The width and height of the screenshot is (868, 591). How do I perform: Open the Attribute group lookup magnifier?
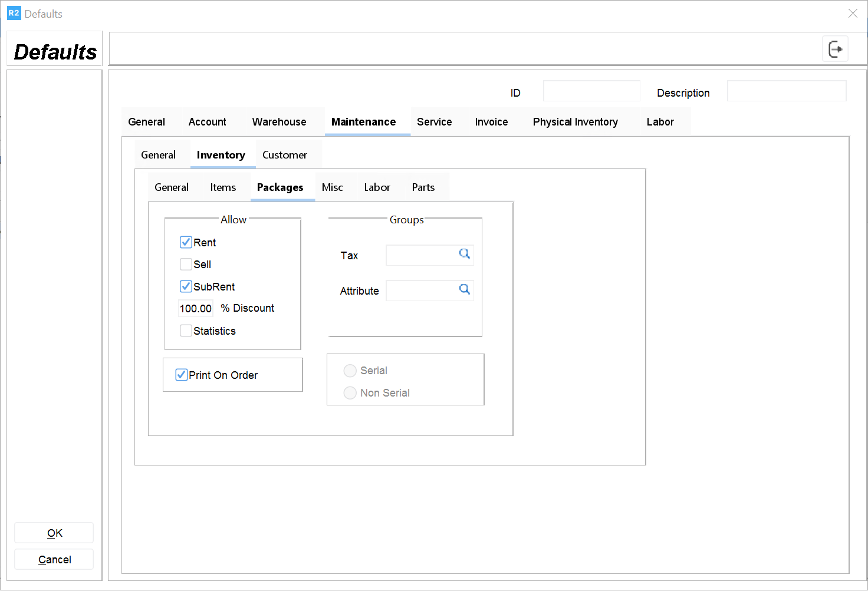click(465, 289)
